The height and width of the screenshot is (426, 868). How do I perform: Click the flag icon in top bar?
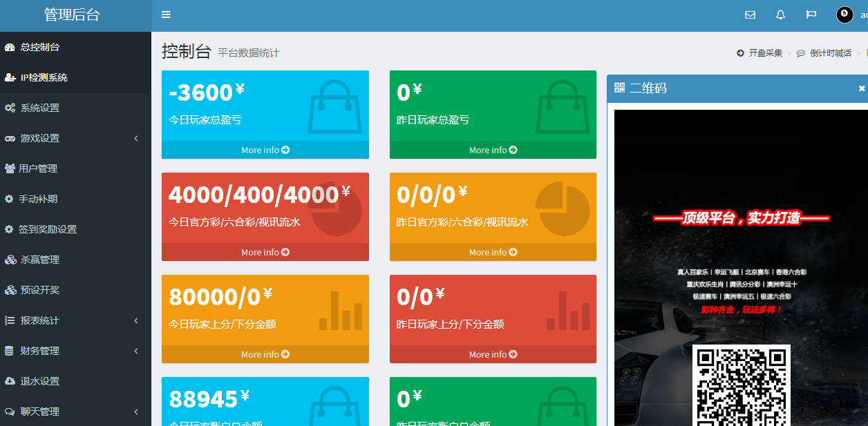pos(811,14)
